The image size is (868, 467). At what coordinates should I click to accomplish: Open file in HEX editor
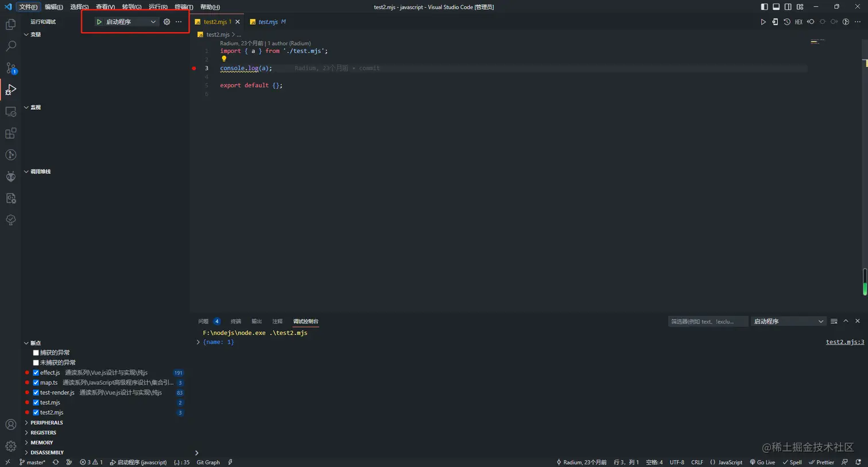tap(799, 22)
